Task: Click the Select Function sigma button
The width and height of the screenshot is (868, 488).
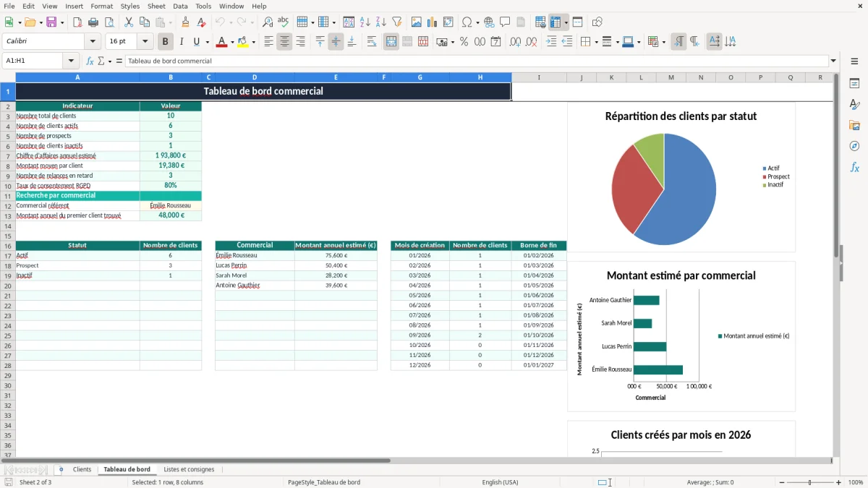Action: tap(101, 61)
